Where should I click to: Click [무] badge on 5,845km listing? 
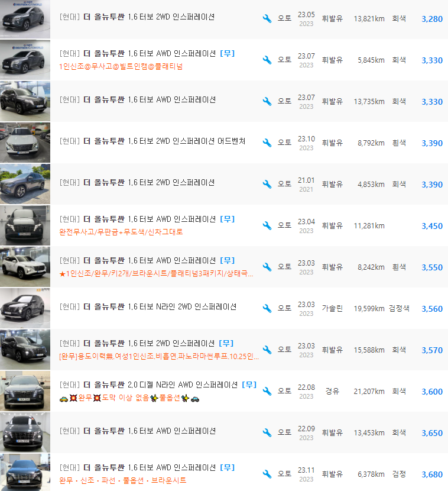228,54
